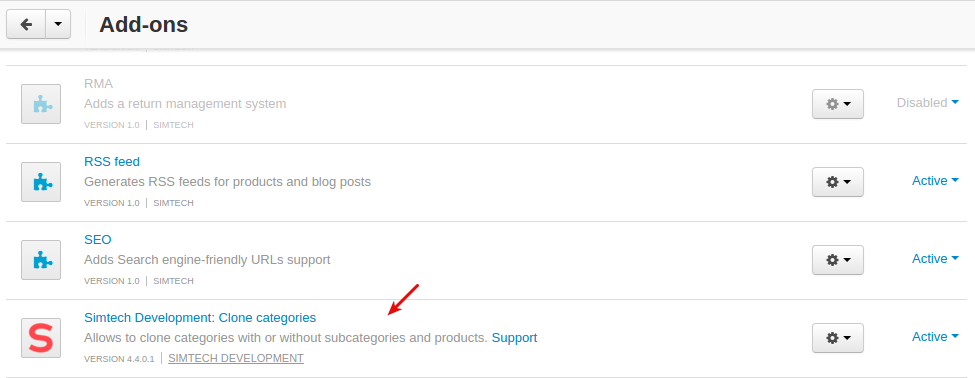Click the Support link

tap(514, 338)
